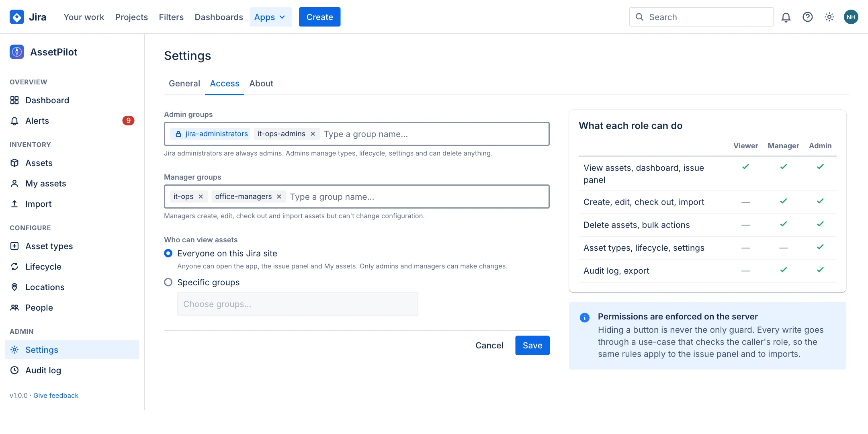Select the Specific groups radio option
Image resolution: width=868 pixels, height=434 pixels.
[168, 282]
